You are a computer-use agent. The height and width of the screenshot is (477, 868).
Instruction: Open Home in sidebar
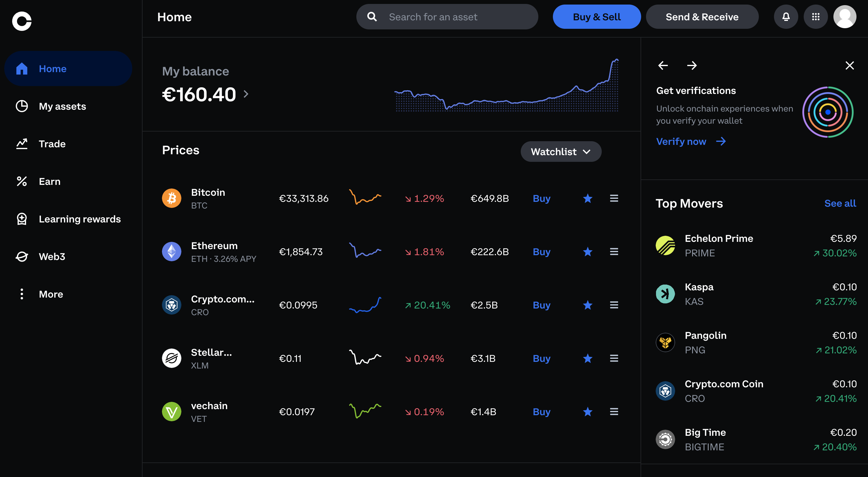[67, 69]
